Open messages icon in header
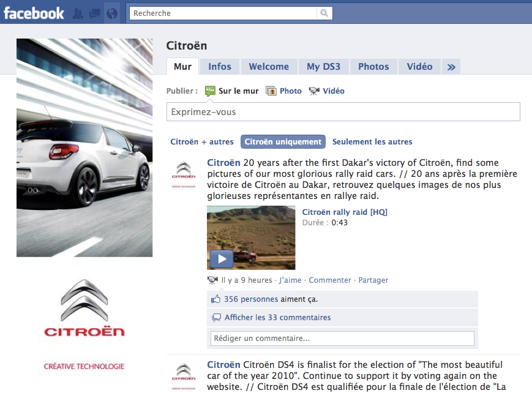Viewport: 532px width, 393px height. click(x=95, y=13)
